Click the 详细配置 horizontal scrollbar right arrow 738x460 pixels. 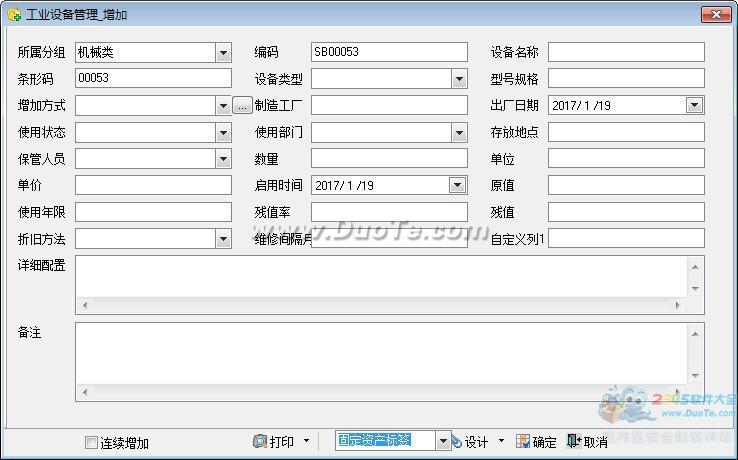tap(678, 304)
